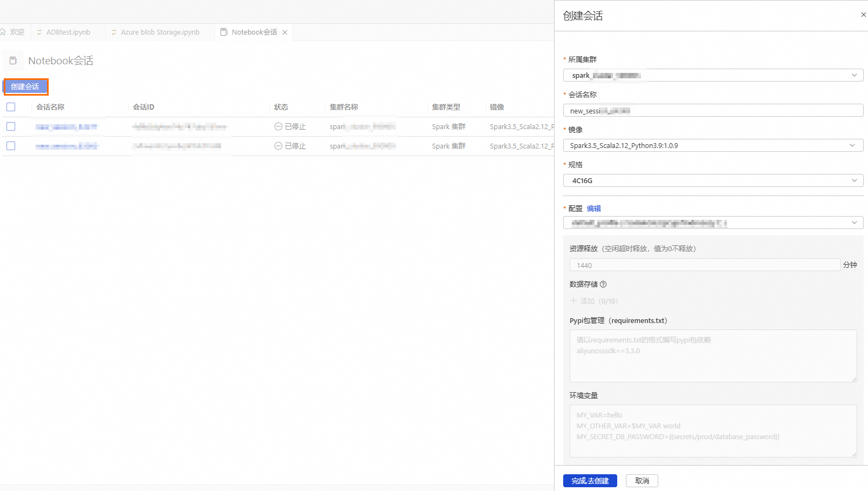
Task: Click the Notebook会话 page header icon
Action: coord(14,61)
